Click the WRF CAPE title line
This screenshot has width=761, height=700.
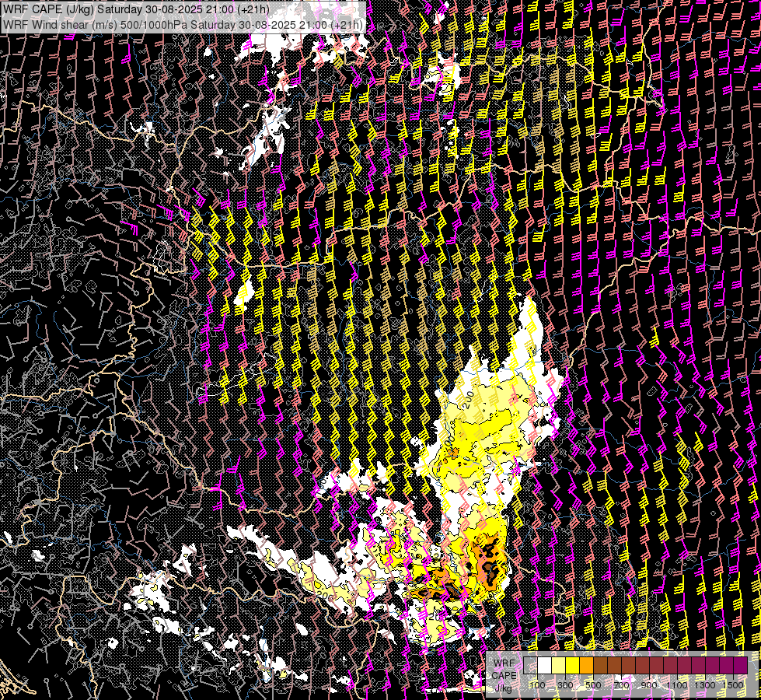136,9
